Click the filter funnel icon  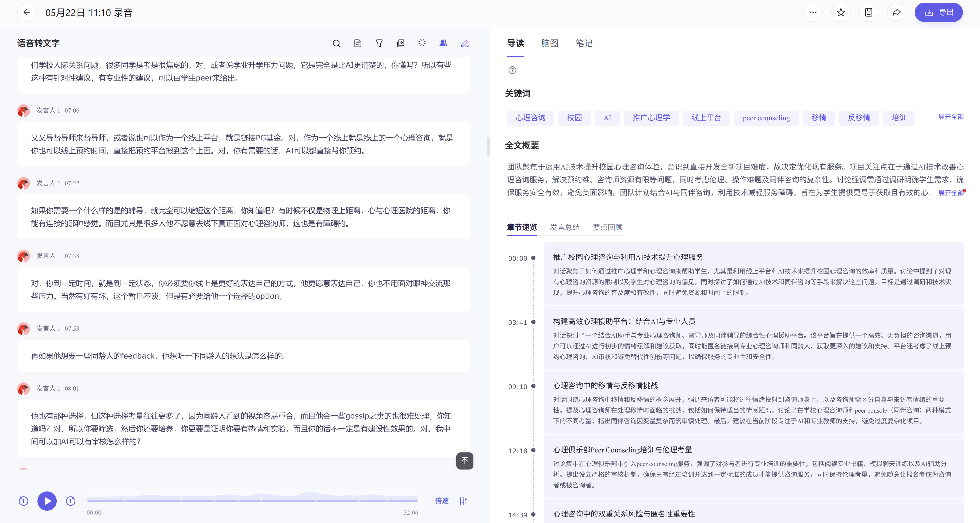click(x=379, y=43)
